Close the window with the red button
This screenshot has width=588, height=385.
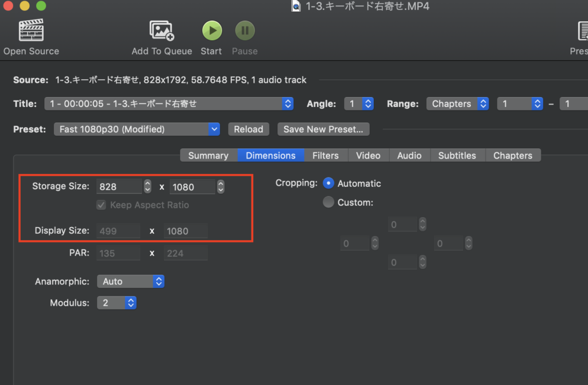click(x=8, y=6)
